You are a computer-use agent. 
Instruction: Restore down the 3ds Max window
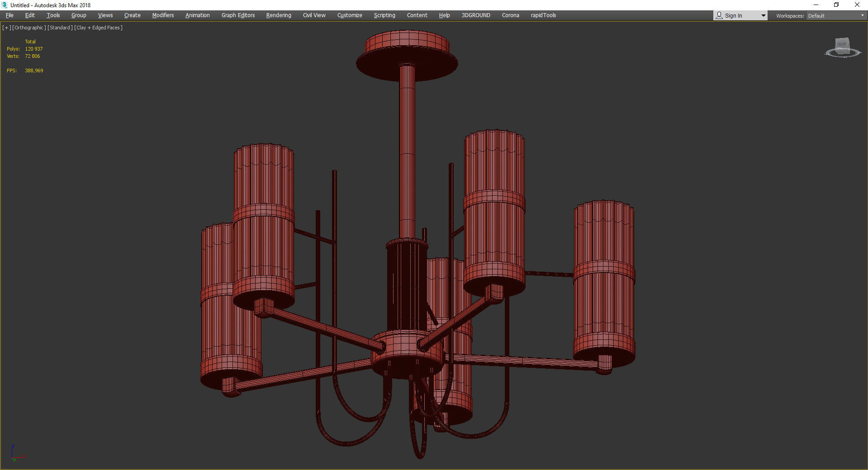tap(836, 5)
